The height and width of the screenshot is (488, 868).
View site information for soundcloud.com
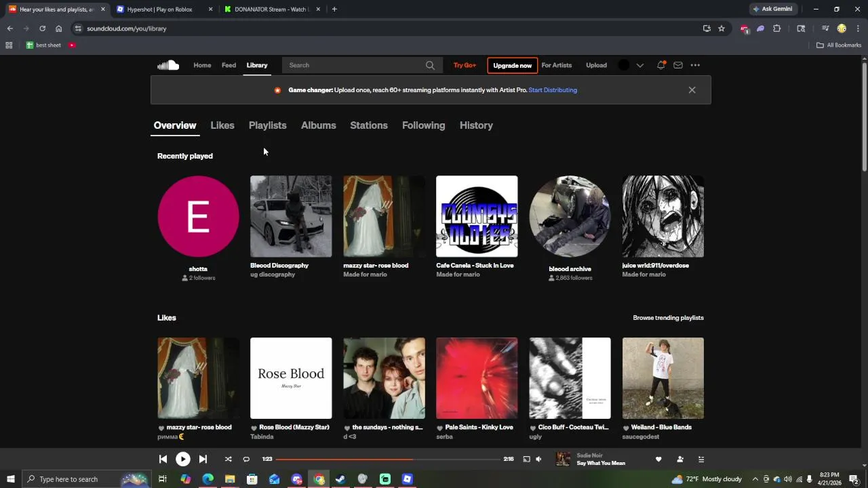[78, 28]
